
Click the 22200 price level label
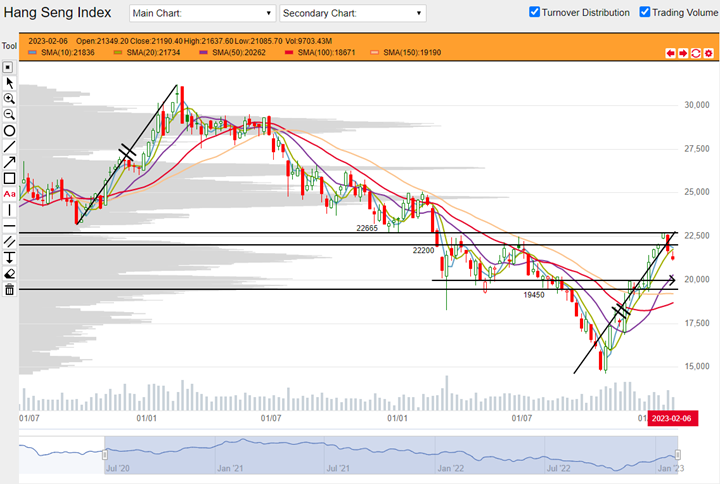click(423, 250)
